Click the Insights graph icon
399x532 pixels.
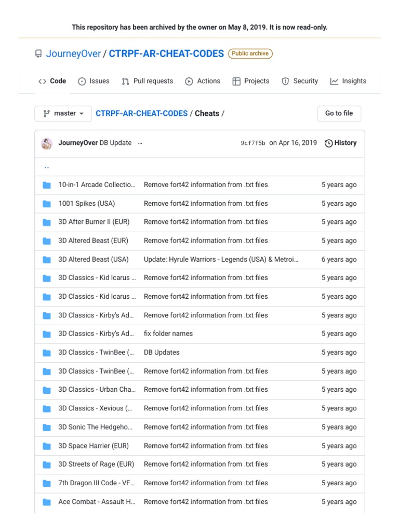tap(334, 82)
